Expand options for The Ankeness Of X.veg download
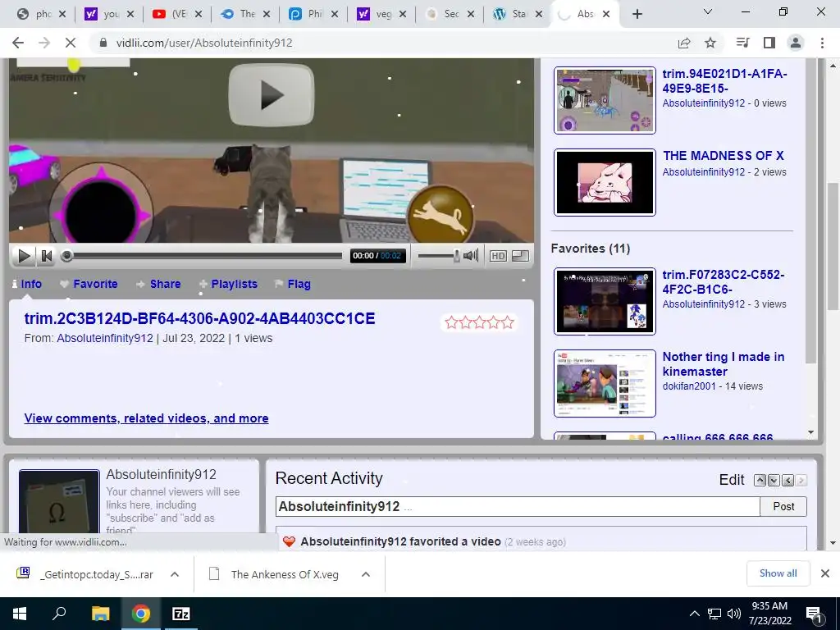Image resolution: width=840 pixels, height=630 pixels. [x=366, y=574]
